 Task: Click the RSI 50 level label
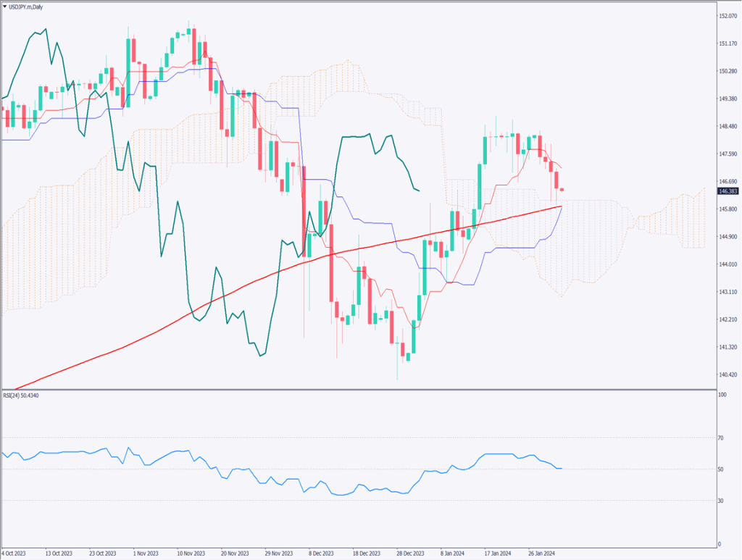coord(721,469)
